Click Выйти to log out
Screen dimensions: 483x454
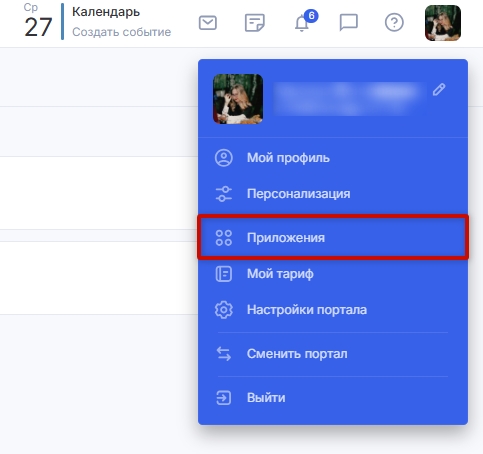point(333,398)
